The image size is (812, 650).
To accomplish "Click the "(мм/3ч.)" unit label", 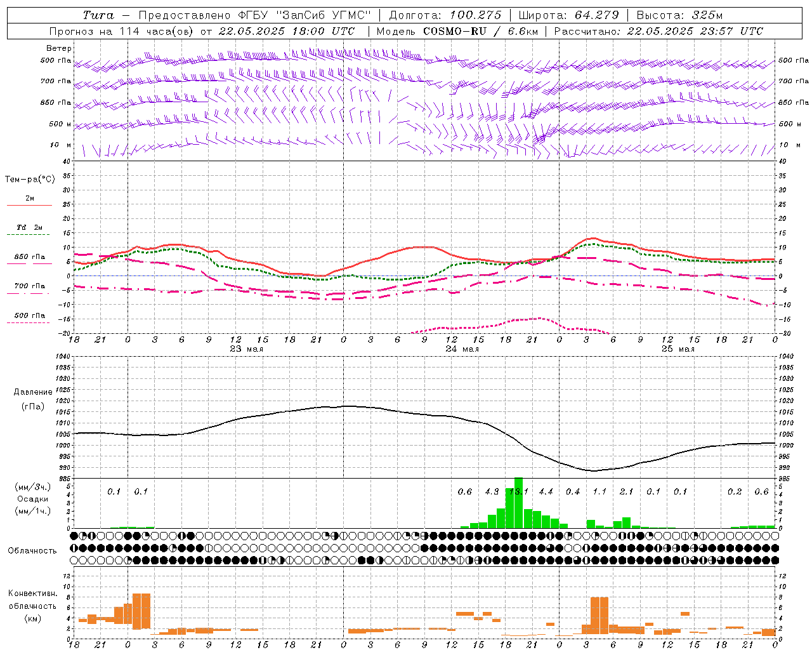I will [33, 487].
